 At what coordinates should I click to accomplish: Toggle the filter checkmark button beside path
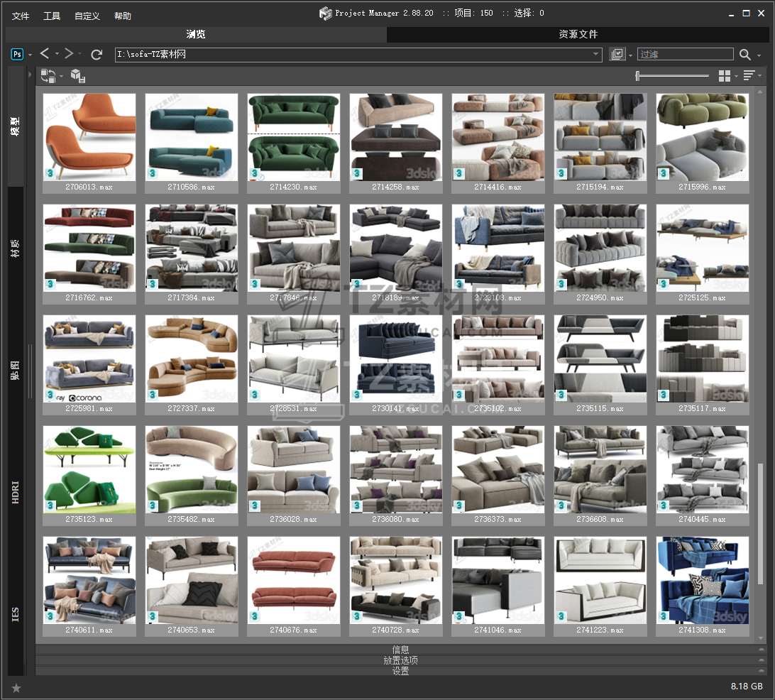point(617,55)
